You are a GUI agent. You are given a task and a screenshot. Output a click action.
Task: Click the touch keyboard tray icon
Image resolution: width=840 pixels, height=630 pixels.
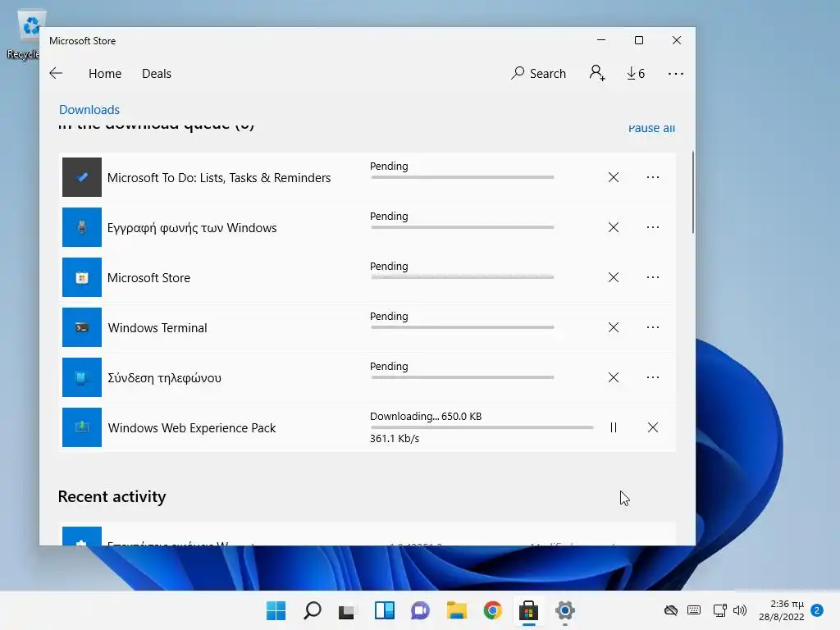pos(694,610)
